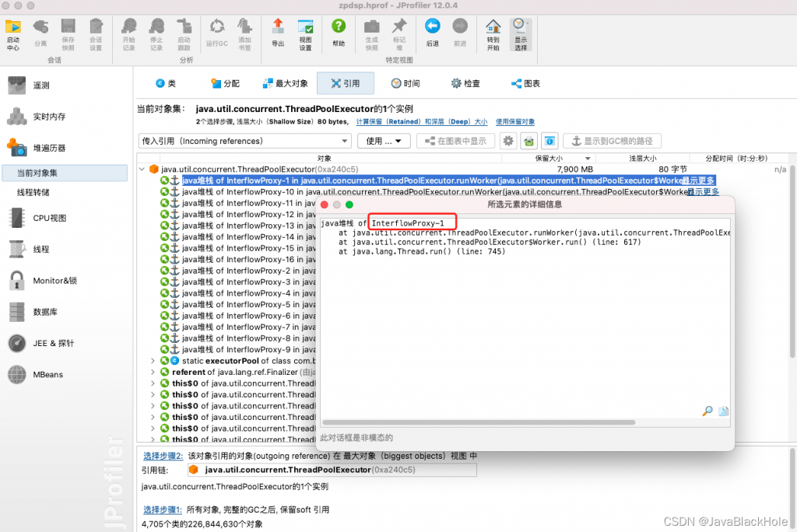
Task: Click the 标记堆 mark heap icon
Action: tap(399, 34)
